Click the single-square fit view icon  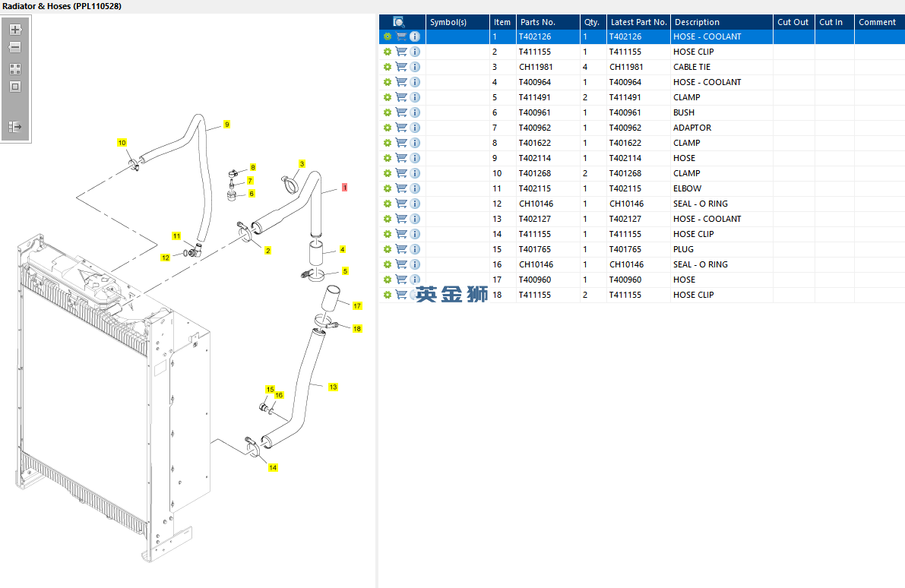pos(16,87)
